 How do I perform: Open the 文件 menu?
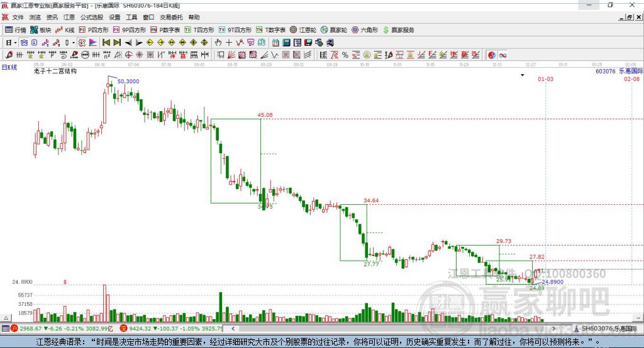[18, 17]
